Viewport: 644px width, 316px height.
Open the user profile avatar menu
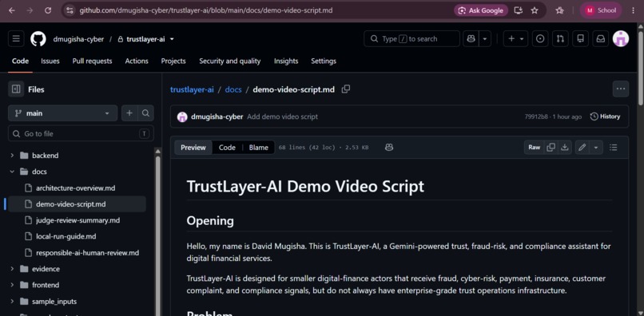pyautogui.click(x=621, y=39)
